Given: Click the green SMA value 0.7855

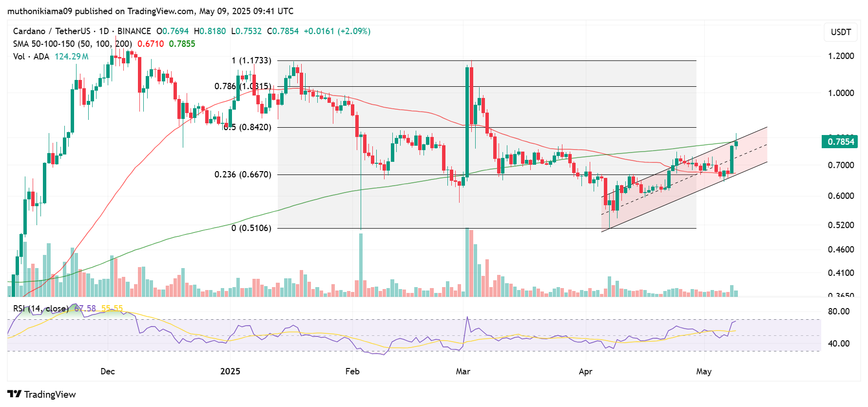Looking at the screenshot, I should 182,44.
